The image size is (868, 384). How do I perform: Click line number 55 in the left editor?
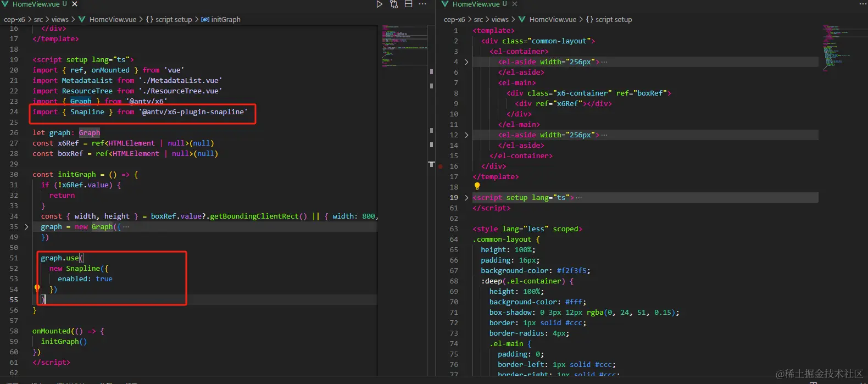(14, 300)
